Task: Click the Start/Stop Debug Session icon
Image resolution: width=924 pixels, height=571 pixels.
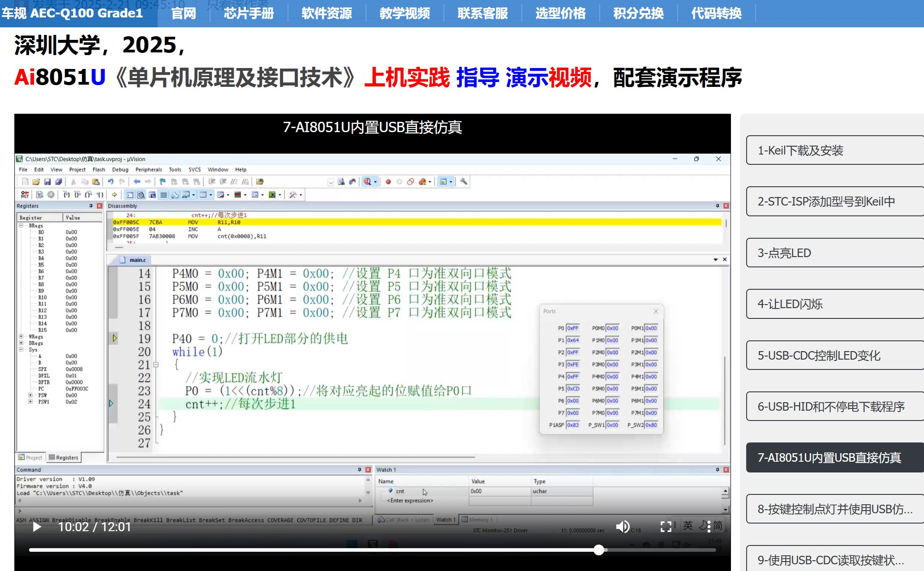Action: click(367, 182)
